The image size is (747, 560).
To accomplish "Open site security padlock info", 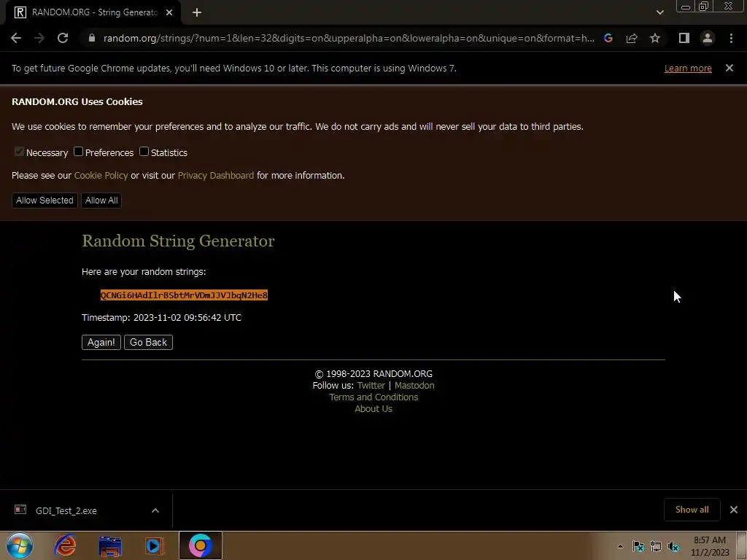I will click(x=92, y=38).
